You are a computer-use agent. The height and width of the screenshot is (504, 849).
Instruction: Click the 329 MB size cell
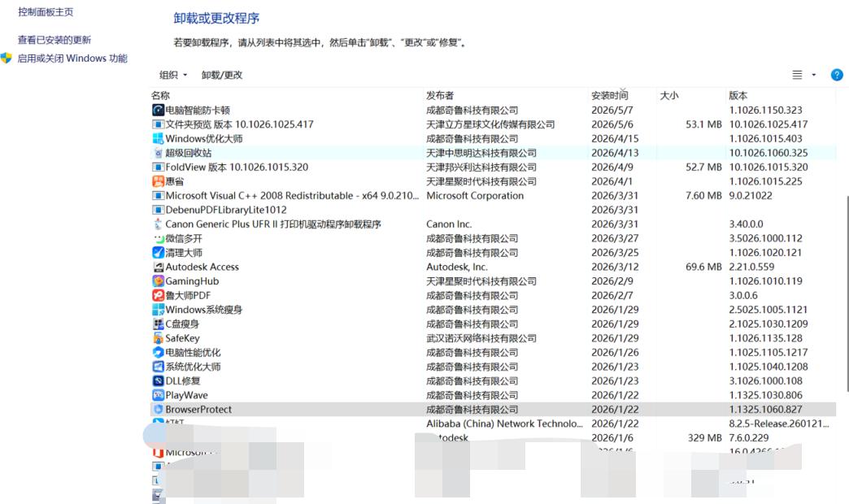click(x=704, y=438)
